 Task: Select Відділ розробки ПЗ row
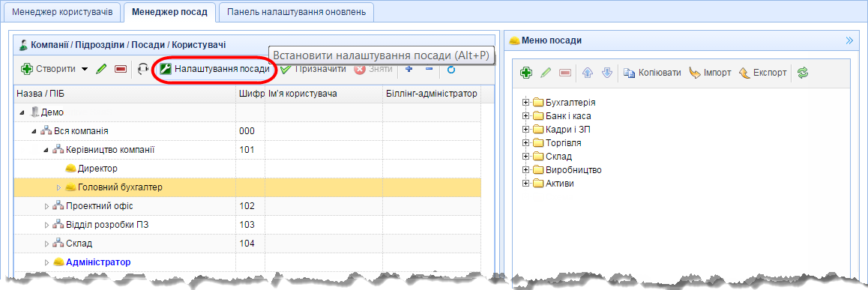click(247, 225)
